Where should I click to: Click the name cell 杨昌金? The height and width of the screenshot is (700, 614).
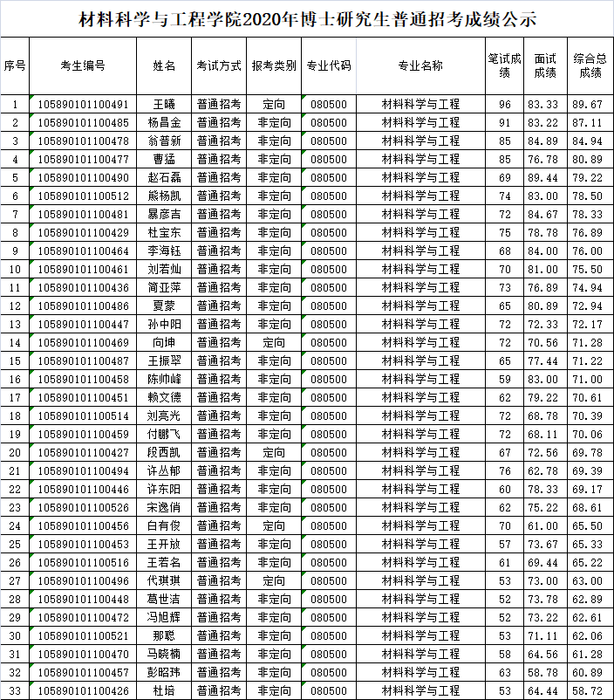click(164, 123)
